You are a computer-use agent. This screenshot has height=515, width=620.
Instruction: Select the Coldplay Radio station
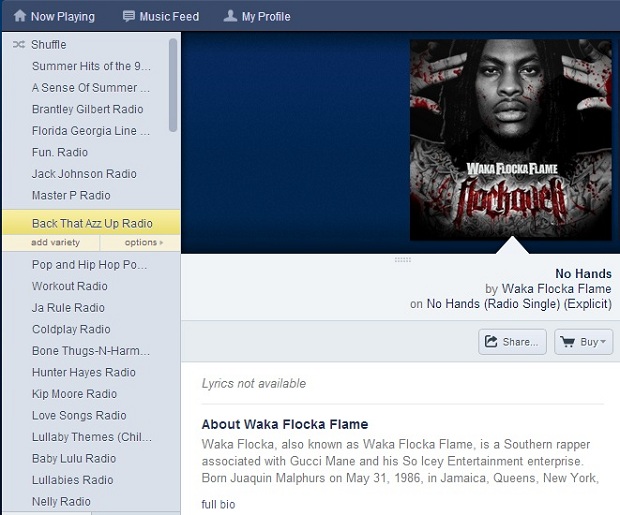(x=71, y=329)
